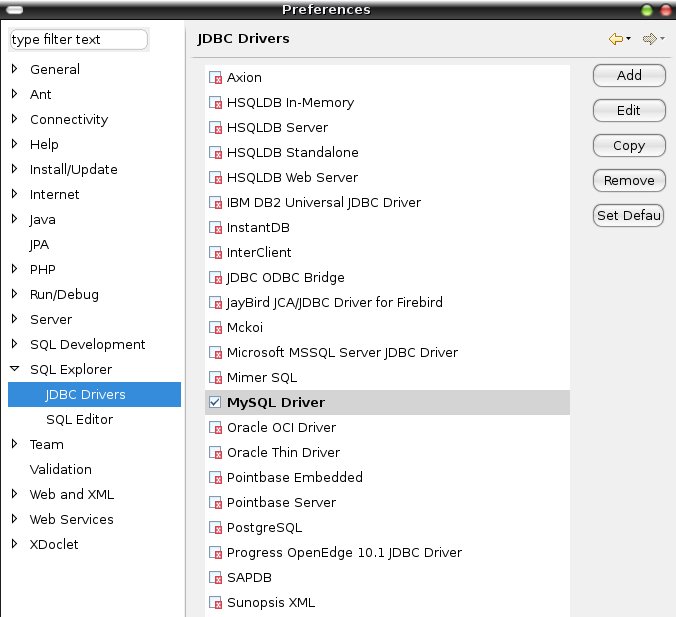The width and height of the screenshot is (676, 617).
Task: Click the HSQLDB Web Server driver icon
Action: (x=215, y=178)
